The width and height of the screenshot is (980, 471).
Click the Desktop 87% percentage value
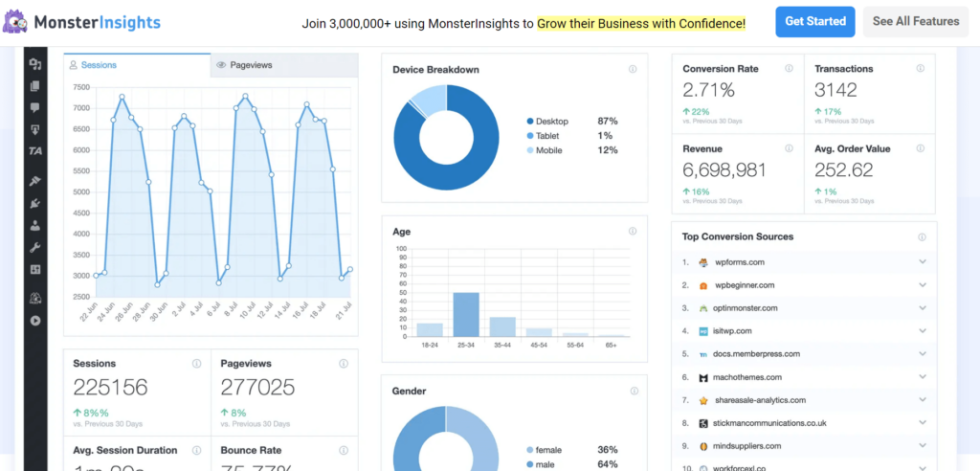click(x=608, y=122)
